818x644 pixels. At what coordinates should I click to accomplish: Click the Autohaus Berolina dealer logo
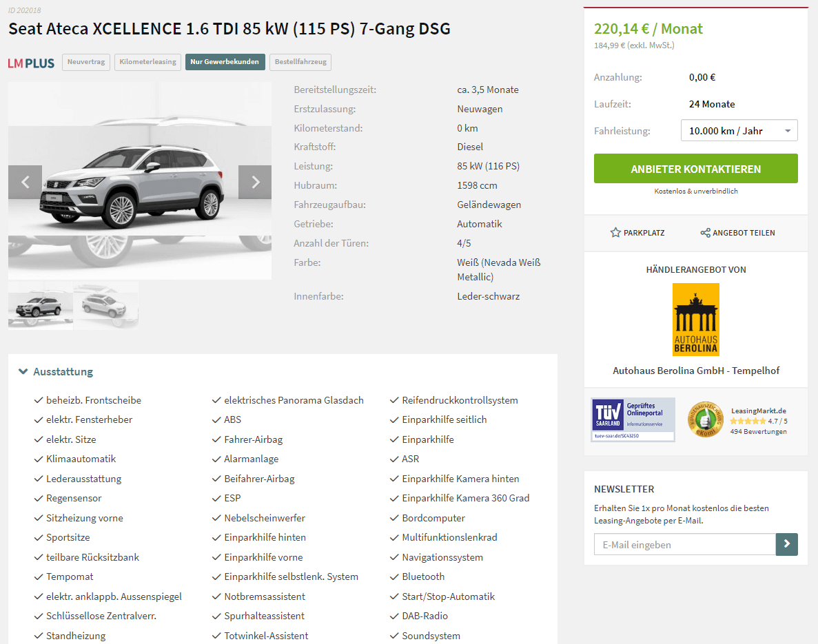click(696, 320)
